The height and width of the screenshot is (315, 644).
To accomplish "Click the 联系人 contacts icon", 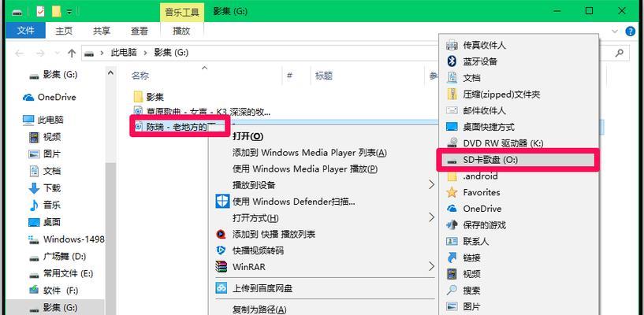I will coord(452,242).
